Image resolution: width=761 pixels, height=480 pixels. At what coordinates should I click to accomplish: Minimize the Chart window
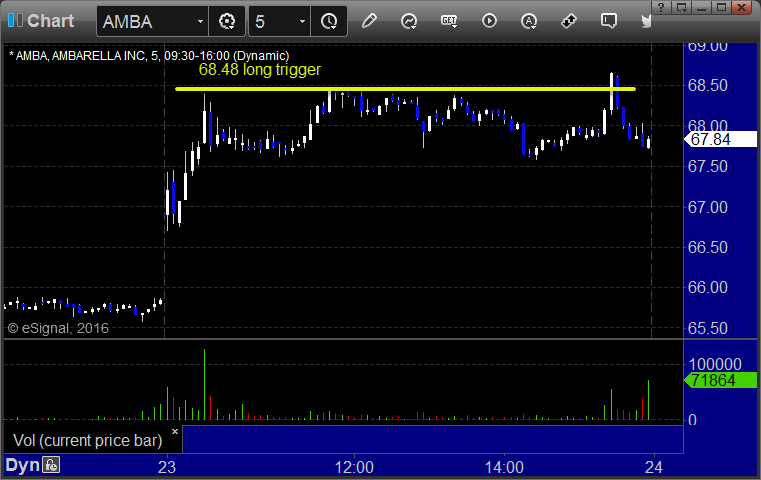701,7
